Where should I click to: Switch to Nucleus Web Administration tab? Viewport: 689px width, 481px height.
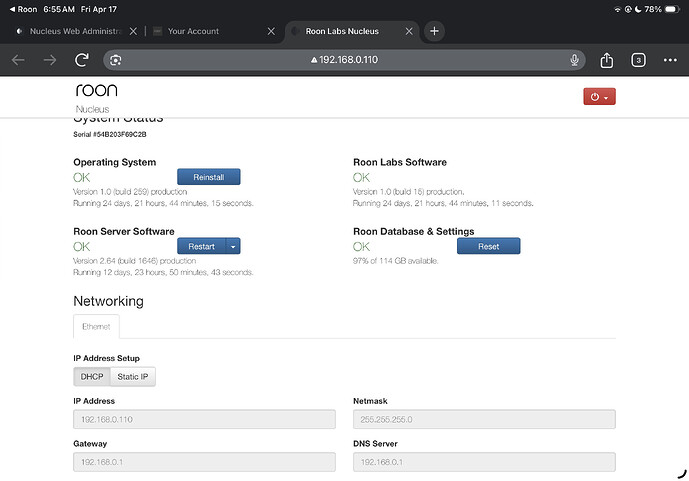[x=75, y=31]
